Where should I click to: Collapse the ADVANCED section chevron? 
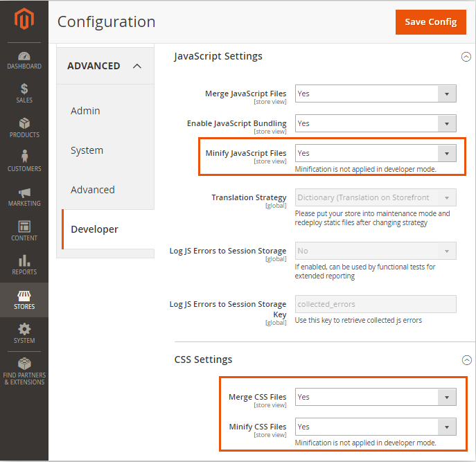(136, 66)
